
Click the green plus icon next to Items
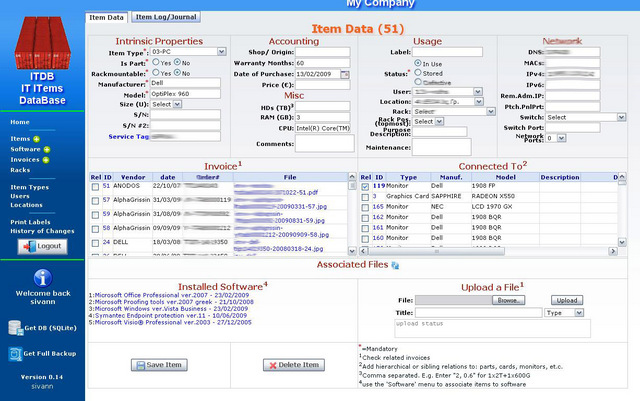[x=37, y=139]
